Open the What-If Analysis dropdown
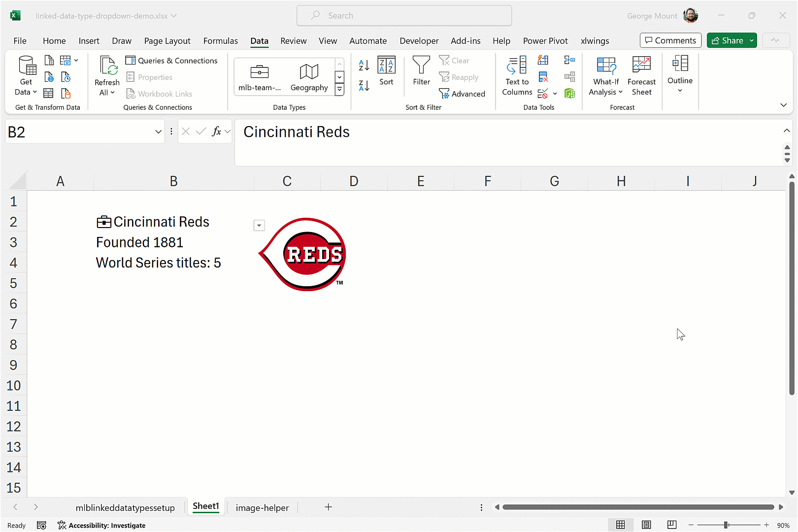Viewport: 798px width, 532px height. click(606, 76)
